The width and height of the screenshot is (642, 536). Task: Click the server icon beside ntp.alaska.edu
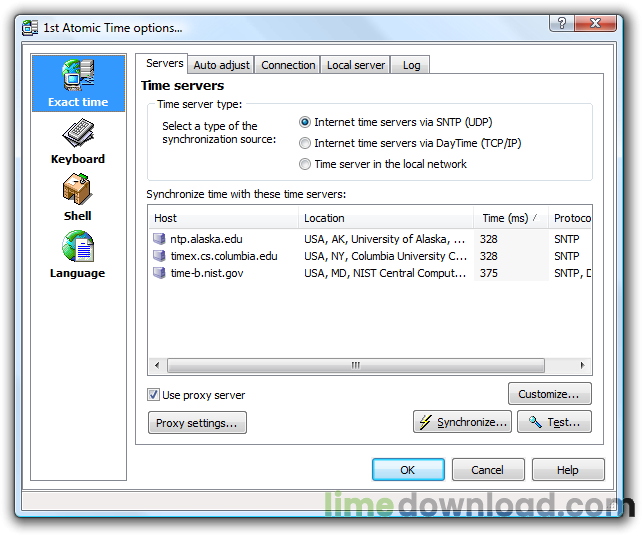(159, 239)
